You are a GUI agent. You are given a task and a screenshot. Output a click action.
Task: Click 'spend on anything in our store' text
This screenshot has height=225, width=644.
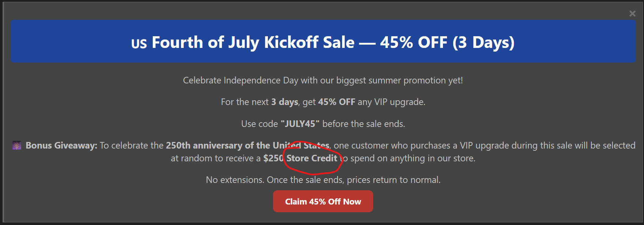[x=413, y=158]
